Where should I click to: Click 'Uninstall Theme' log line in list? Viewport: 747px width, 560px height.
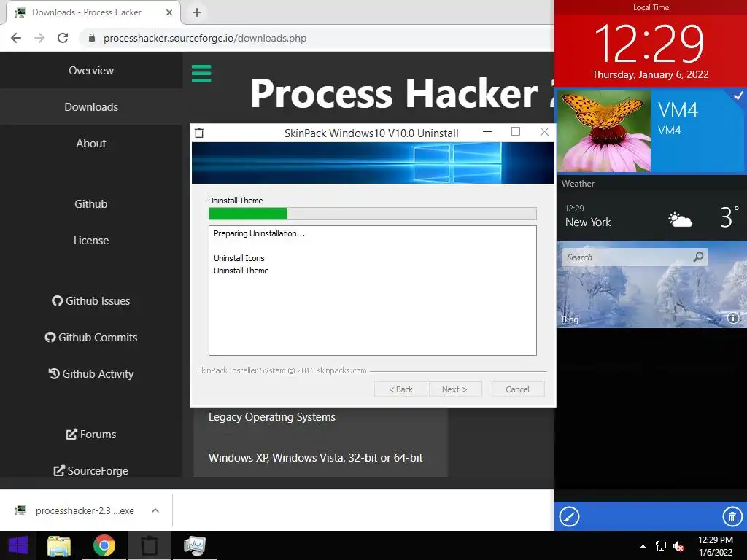click(x=241, y=271)
